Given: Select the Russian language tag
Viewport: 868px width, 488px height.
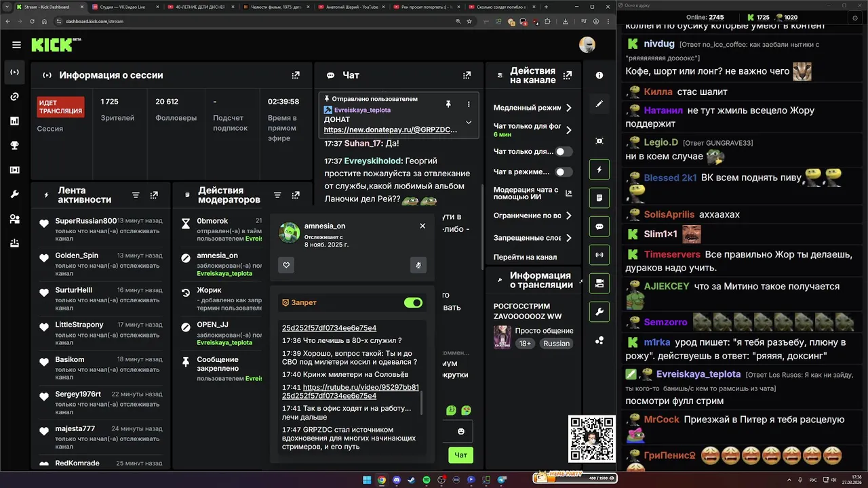Looking at the screenshot, I should coord(556,344).
